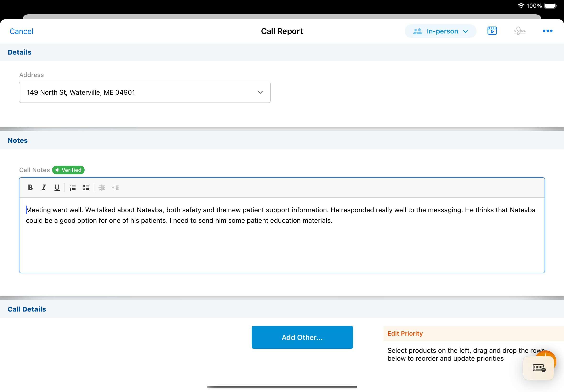Insert a numbered list in notes

pyautogui.click(x=73, y=188)
